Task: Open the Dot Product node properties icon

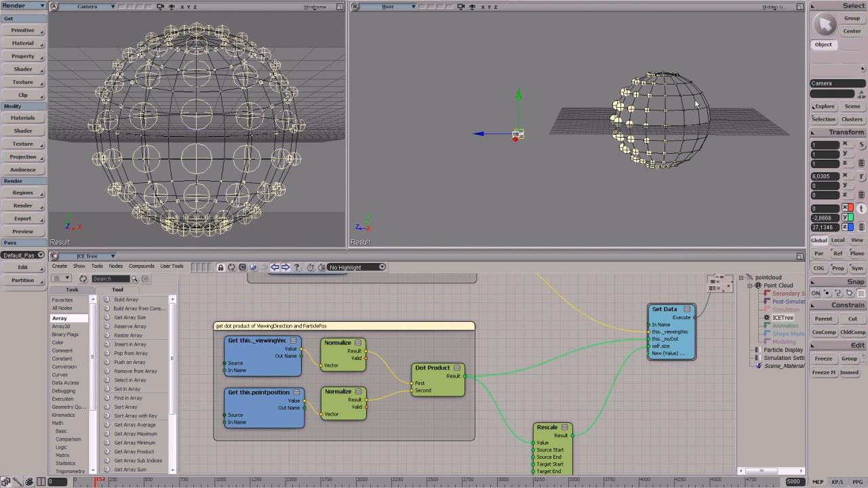Action: click(x=457, y=368)
